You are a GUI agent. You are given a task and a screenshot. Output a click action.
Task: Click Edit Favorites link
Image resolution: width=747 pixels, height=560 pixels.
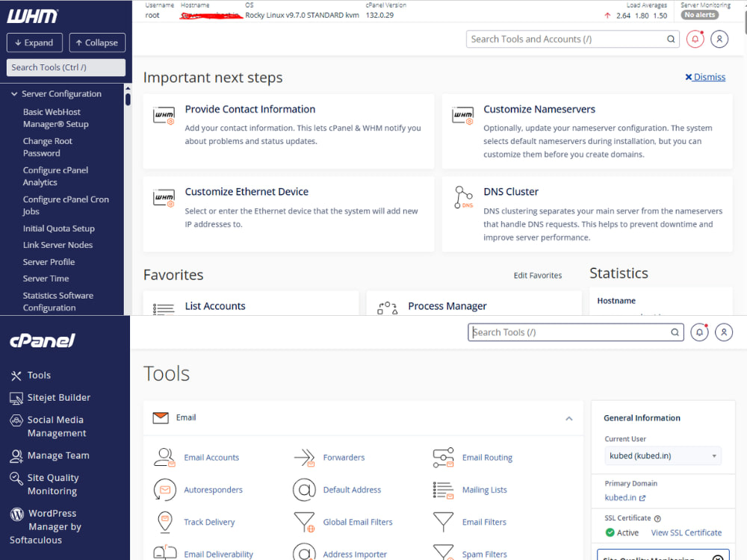coord(537,276)
